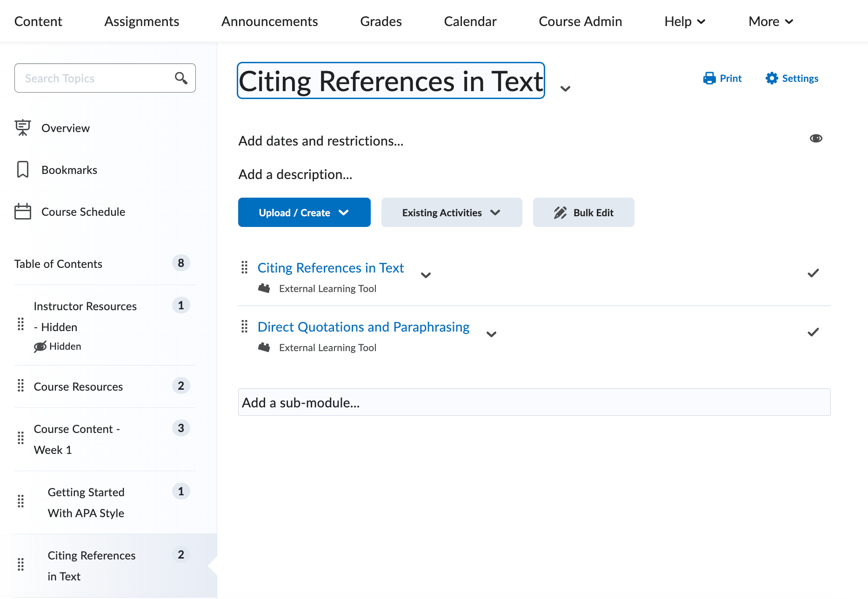Click the Overview presentation icon

coord(22,128)
